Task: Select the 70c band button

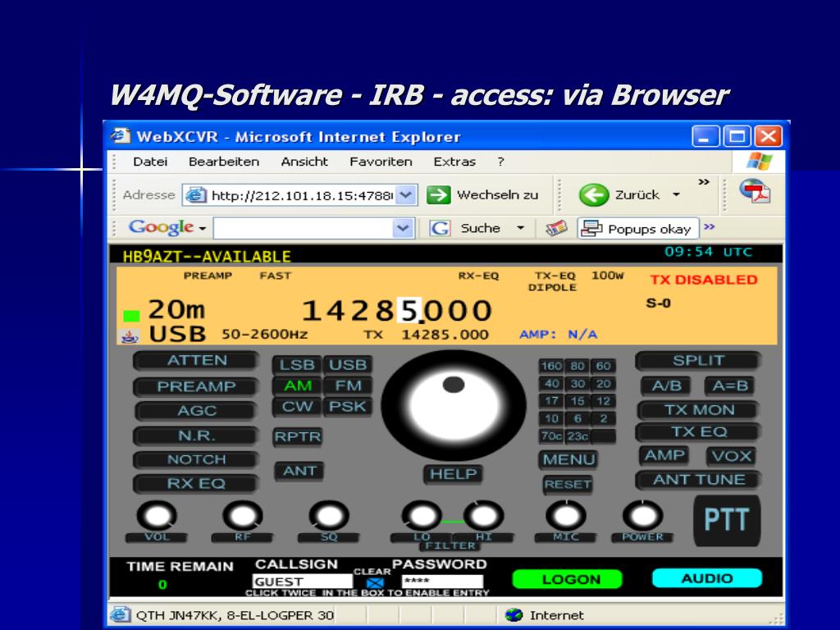Action: pos(551,436)
